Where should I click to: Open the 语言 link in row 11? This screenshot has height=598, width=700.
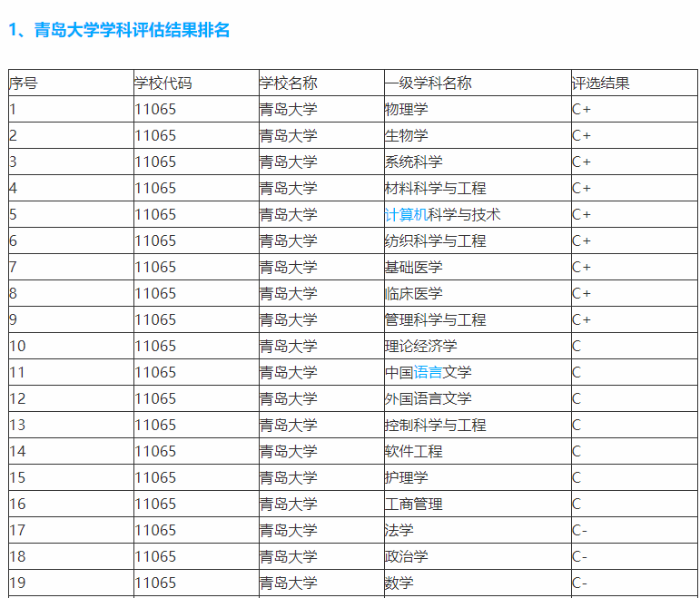(428, 372)
